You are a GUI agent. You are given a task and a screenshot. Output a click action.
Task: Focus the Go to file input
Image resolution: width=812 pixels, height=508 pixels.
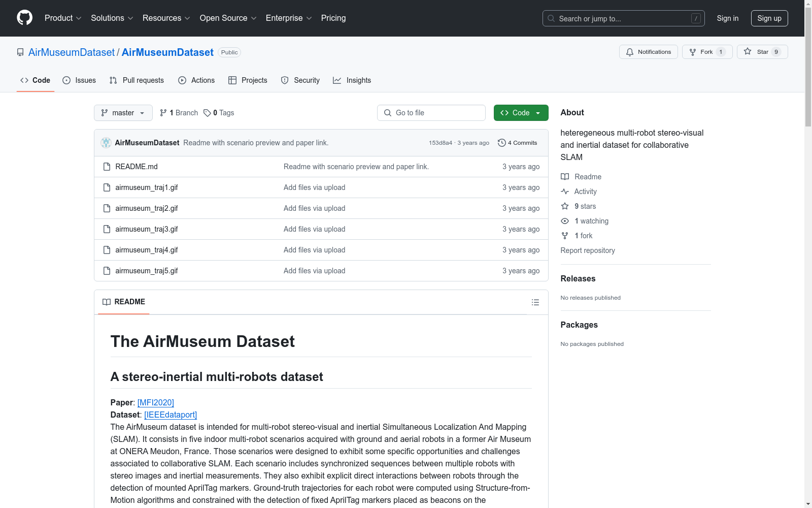[x=431, y=113]
